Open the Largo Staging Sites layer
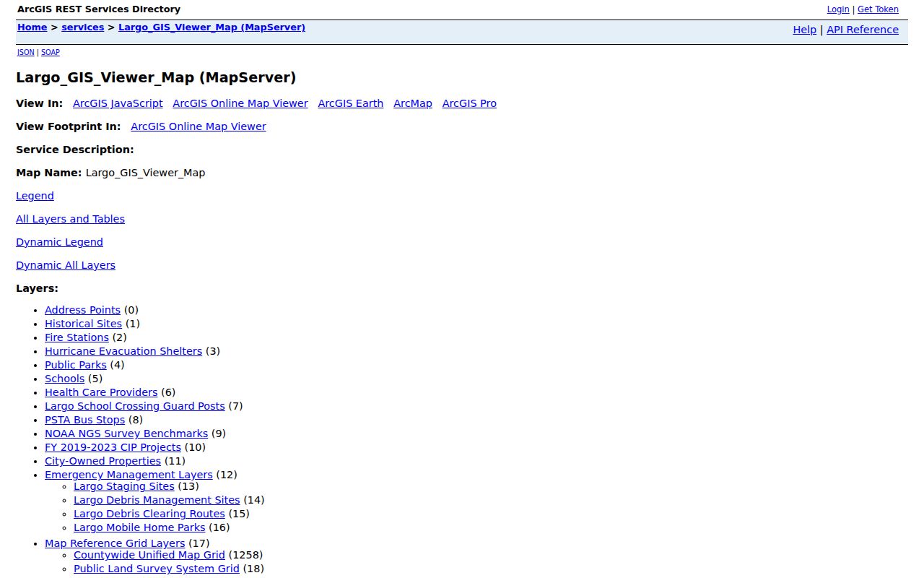924x578 pixels. tap(124, 486)
